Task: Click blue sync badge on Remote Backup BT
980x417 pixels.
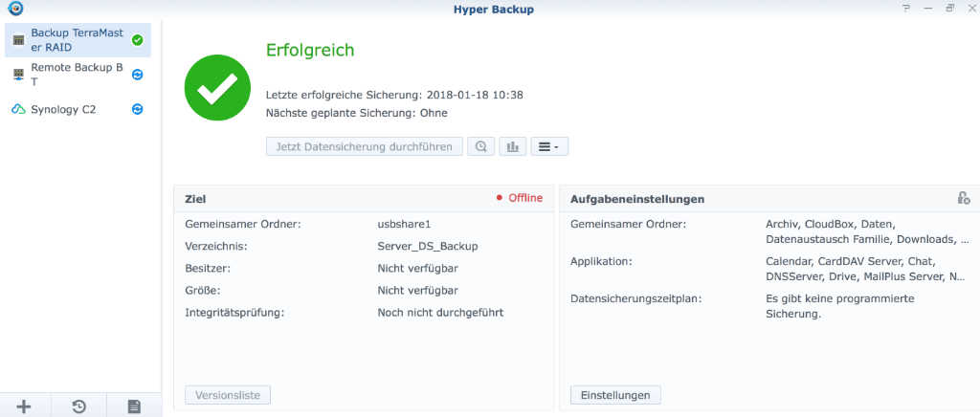Action: [138, 75]
